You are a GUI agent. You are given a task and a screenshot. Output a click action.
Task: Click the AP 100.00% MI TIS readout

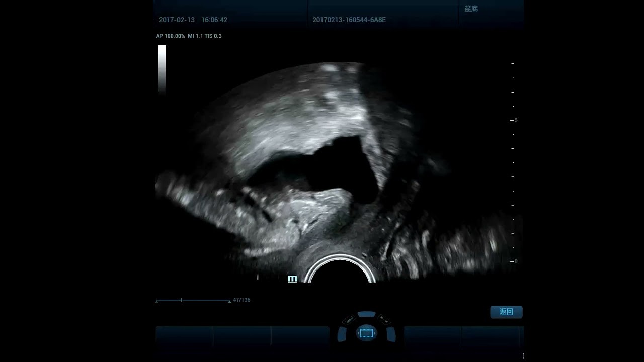(189, 36)
